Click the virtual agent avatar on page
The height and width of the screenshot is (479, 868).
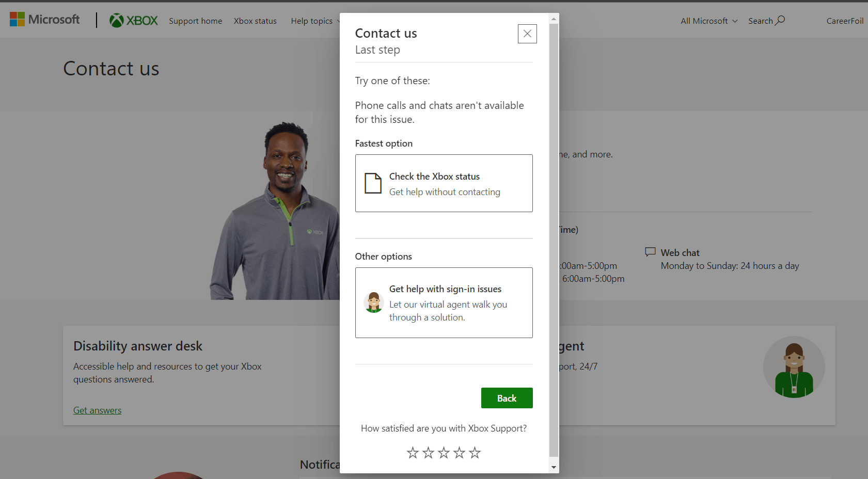tap(794, 367)
